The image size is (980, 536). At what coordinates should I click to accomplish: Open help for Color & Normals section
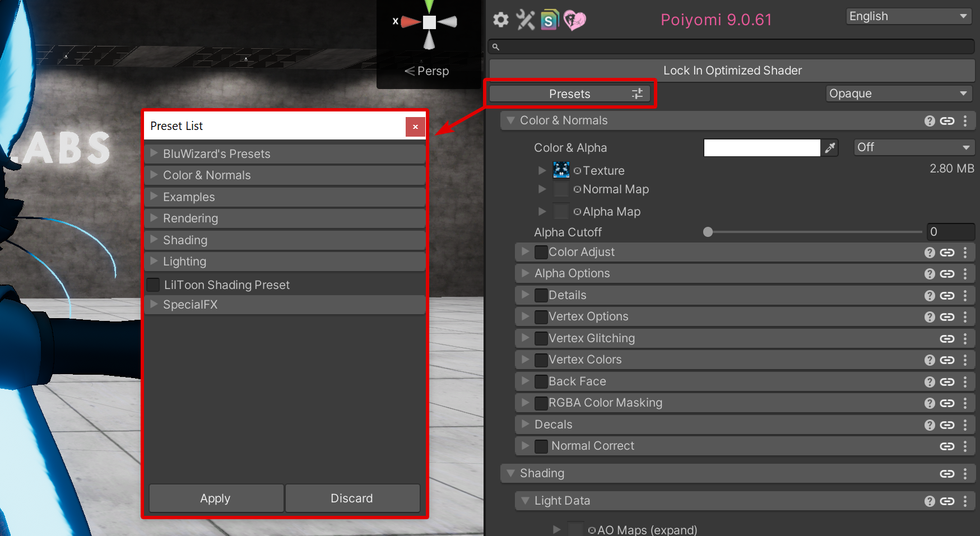[930, 121]
